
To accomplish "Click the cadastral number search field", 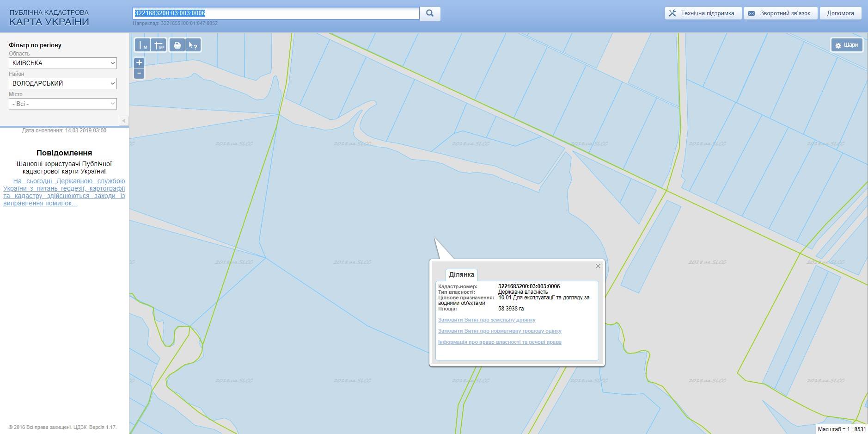I will tap(276, 13).
